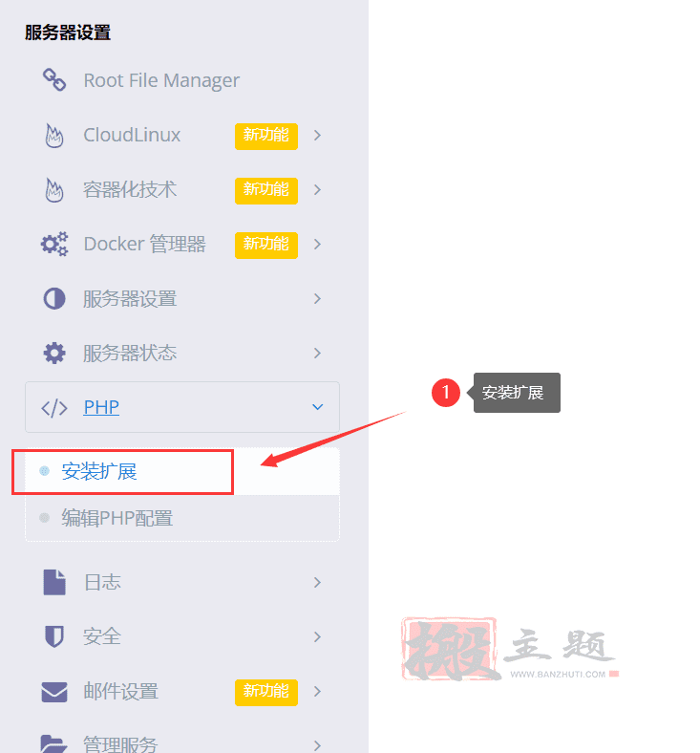
Task: Click the Docker 管理器 gears icon
Action: click(54, 244)
